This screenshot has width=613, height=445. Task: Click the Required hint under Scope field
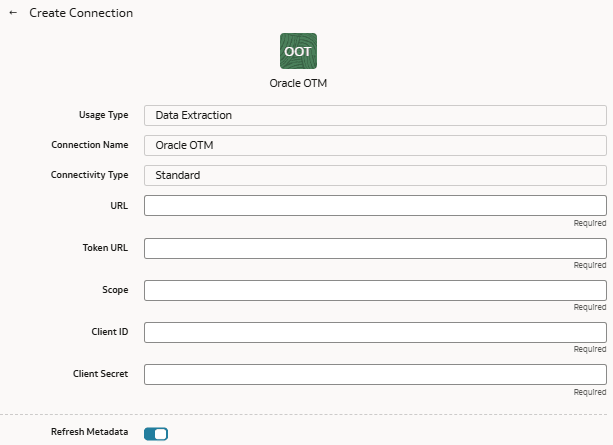(590, 307)
